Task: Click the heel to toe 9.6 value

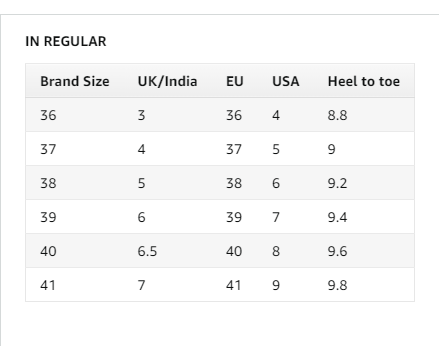Action: click(x=337, y=251)
